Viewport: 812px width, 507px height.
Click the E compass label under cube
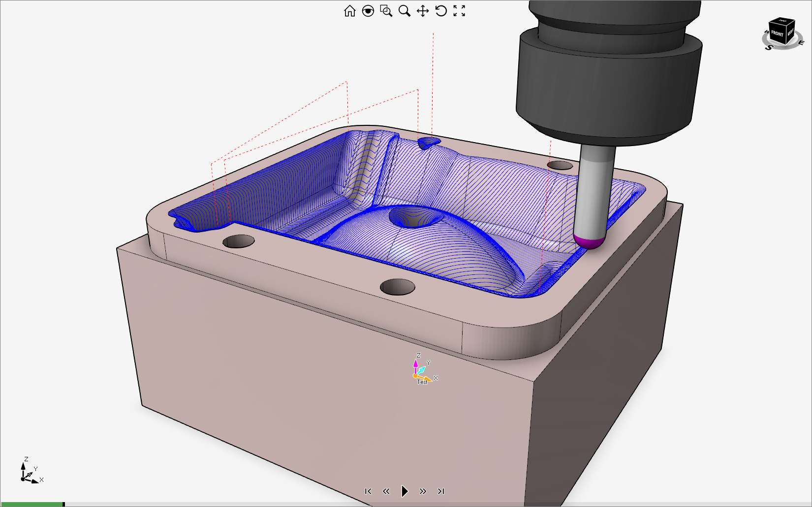point(801,43)
